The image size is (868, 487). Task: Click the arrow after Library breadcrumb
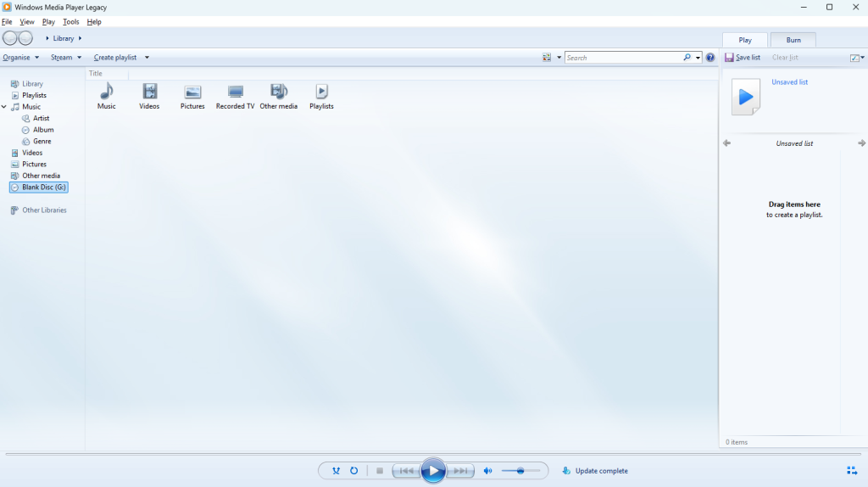click(81, 39)
